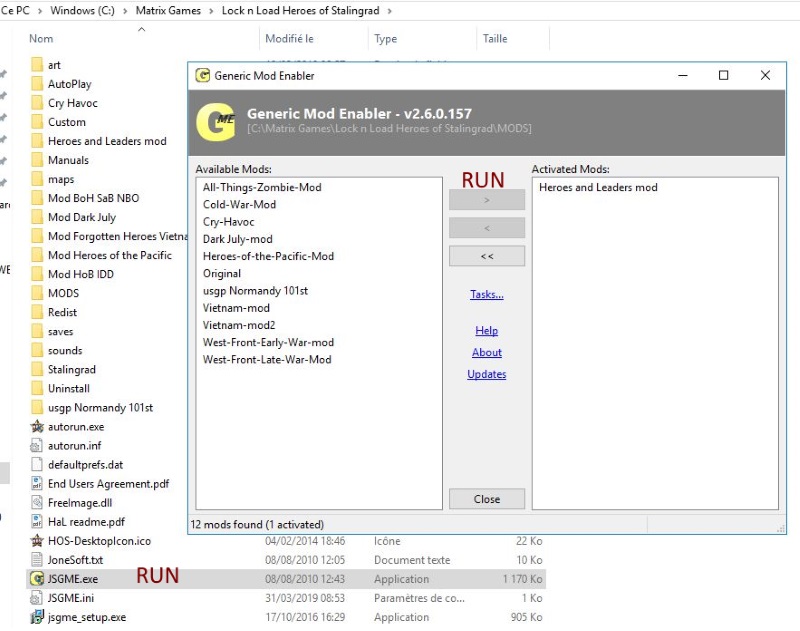800x631 pixels.
Task: Select the HaL readme.pdf file name
Action: tap(86, 522)
